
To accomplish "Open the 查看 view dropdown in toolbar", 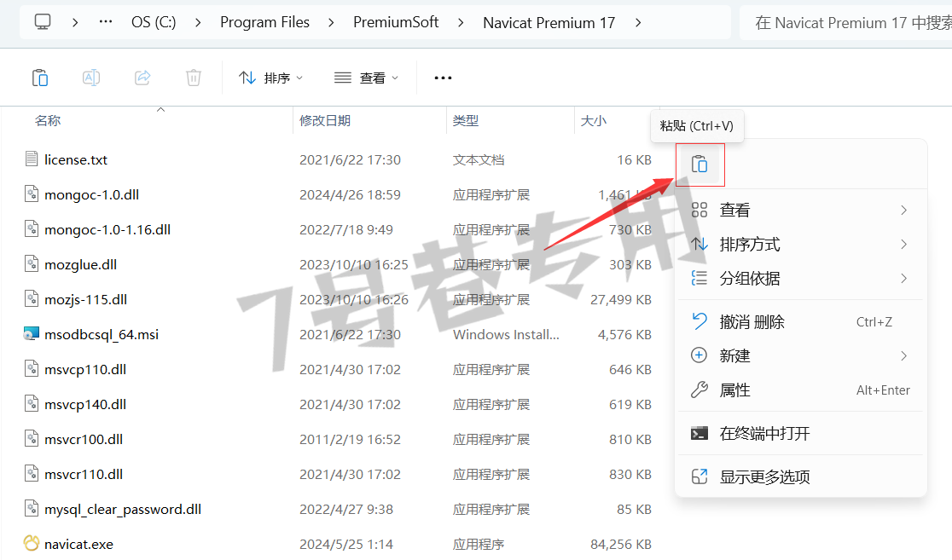I will [367, 78].
